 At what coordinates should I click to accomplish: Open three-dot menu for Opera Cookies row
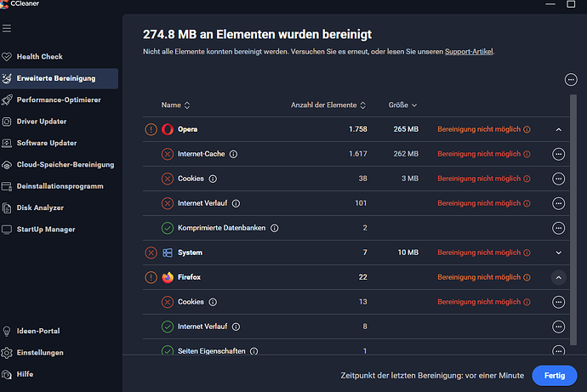558,179
